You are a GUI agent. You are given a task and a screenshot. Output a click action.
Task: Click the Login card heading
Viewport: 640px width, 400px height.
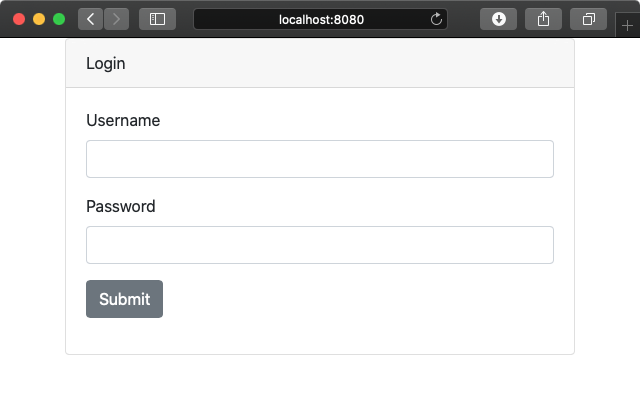click(106, 64)
